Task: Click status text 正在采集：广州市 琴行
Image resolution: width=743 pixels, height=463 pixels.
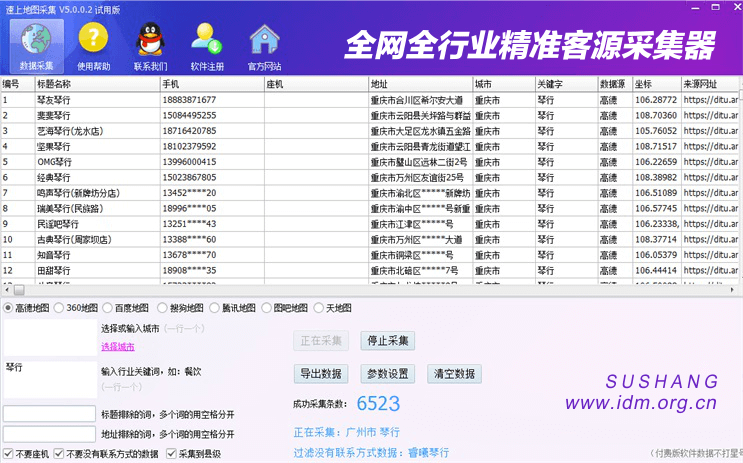Action: pyautogui.click(x=346, y=432)
